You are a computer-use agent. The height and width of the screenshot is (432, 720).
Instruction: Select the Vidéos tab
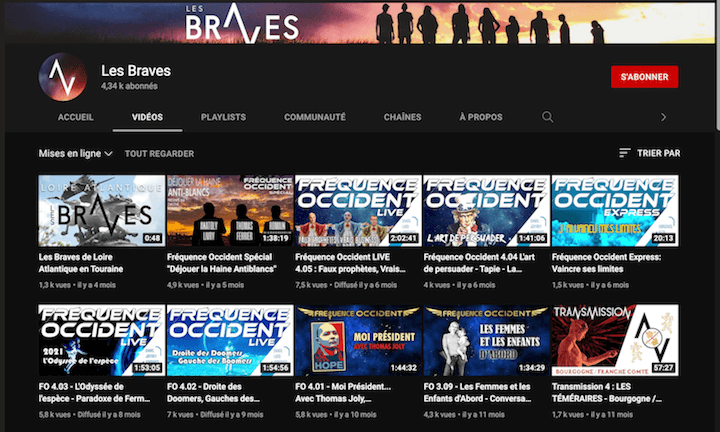click(147, 117)
